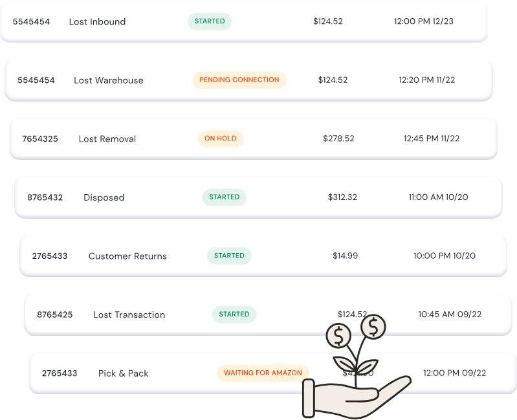Select the STARTED badge on Customer Returns row
The height and width of the screenshot is (420, 517).
click(x=229, y=256)
